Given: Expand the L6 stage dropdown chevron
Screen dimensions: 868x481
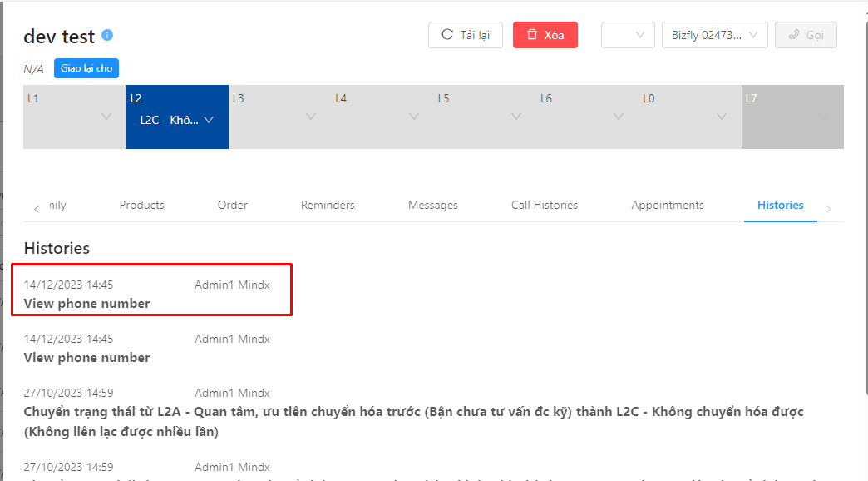Looking at the screenshot, I should pyautogui.click(x=619, y=117).
